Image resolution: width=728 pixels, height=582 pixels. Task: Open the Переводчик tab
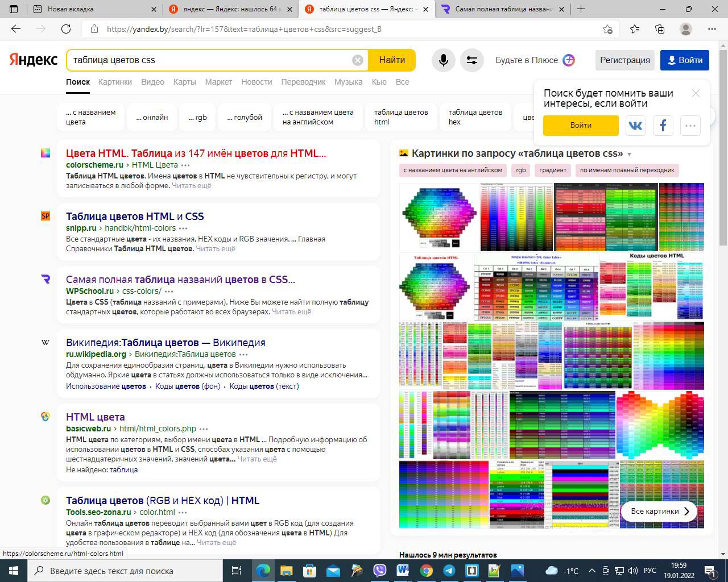303,82
